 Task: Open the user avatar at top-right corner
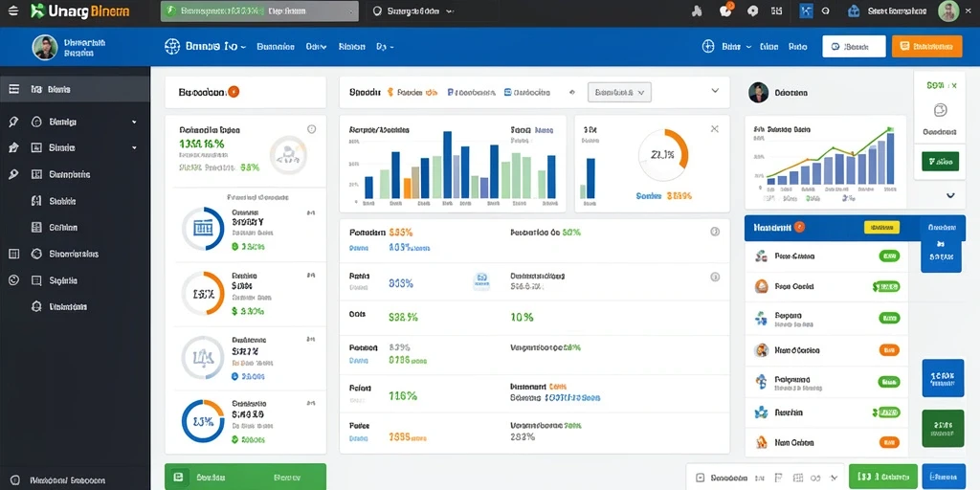pyautogui.click(x=948, y=11)
